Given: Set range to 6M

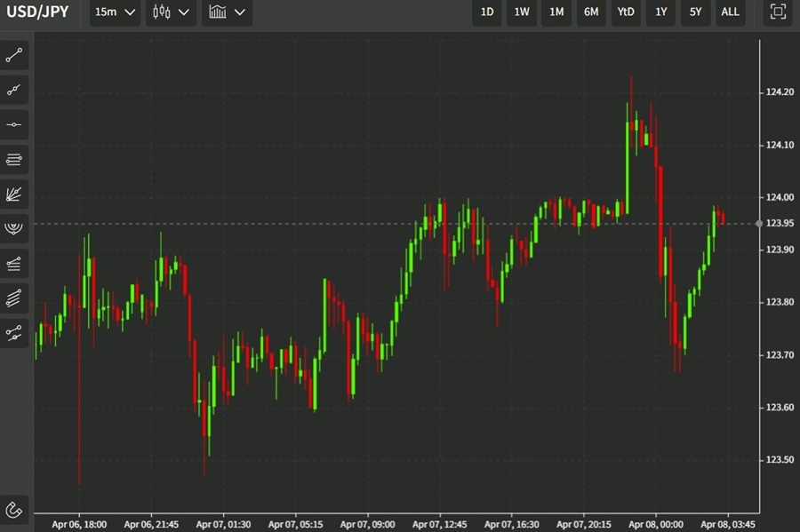Looking at the screenshot, I should click(x=591, y=12).
